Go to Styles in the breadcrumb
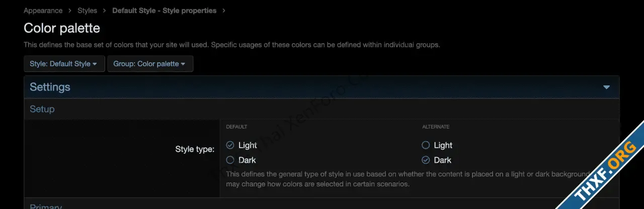Image resolution: width=644 pixels, height=209 pixels. tap(88, 11)
